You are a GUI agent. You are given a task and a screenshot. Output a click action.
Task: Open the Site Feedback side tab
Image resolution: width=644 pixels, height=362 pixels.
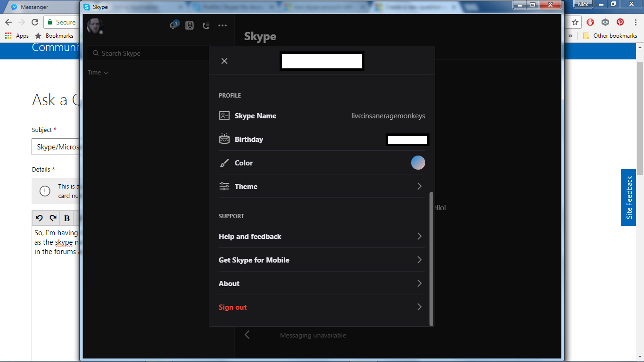pos(628,197)
